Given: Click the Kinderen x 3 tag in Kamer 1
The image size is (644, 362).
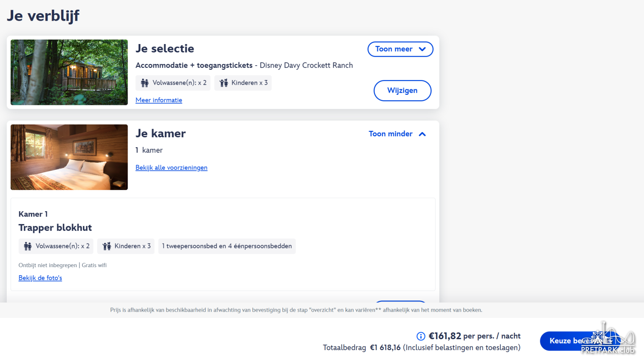Looking at the screenshot, I should coord(126,246).
